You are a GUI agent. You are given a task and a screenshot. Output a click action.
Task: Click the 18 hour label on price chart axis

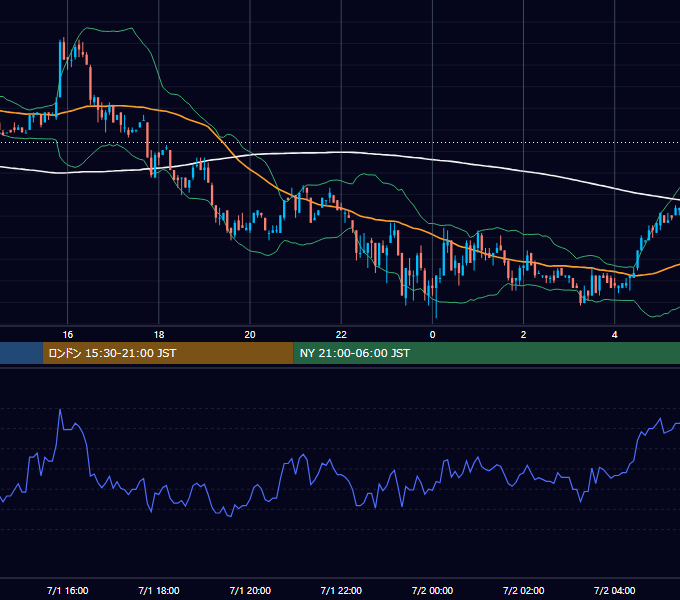159,335
